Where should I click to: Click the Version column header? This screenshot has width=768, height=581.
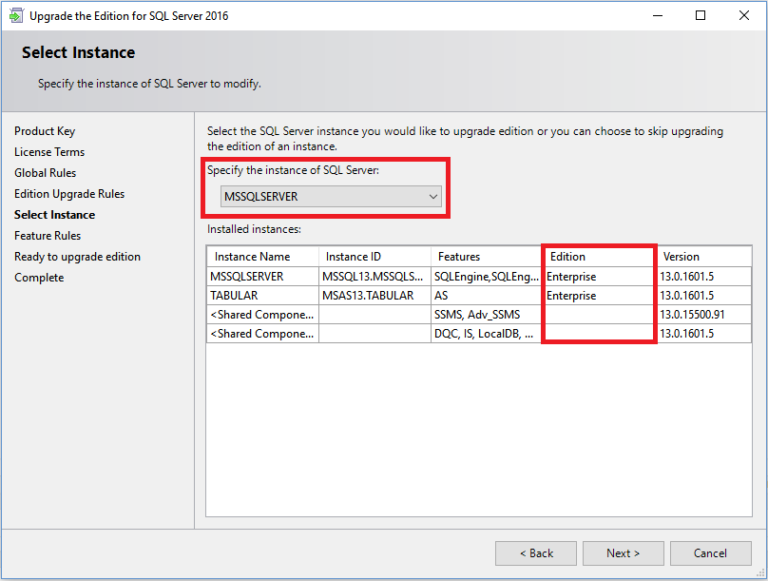coord(704,257)
